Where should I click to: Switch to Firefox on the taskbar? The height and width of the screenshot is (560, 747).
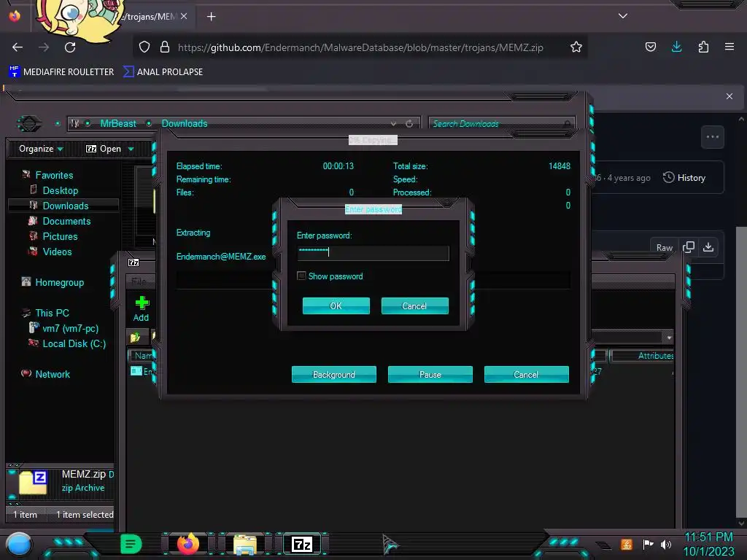click(x=188, y=544)
